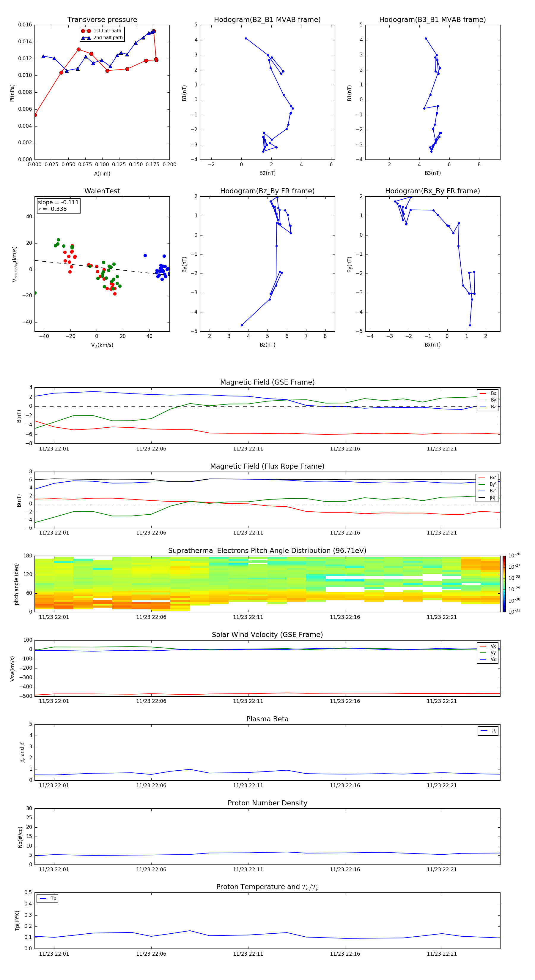Click "11/23 22:16" tick under Solar Wind Velocity plot

(345, 701)
